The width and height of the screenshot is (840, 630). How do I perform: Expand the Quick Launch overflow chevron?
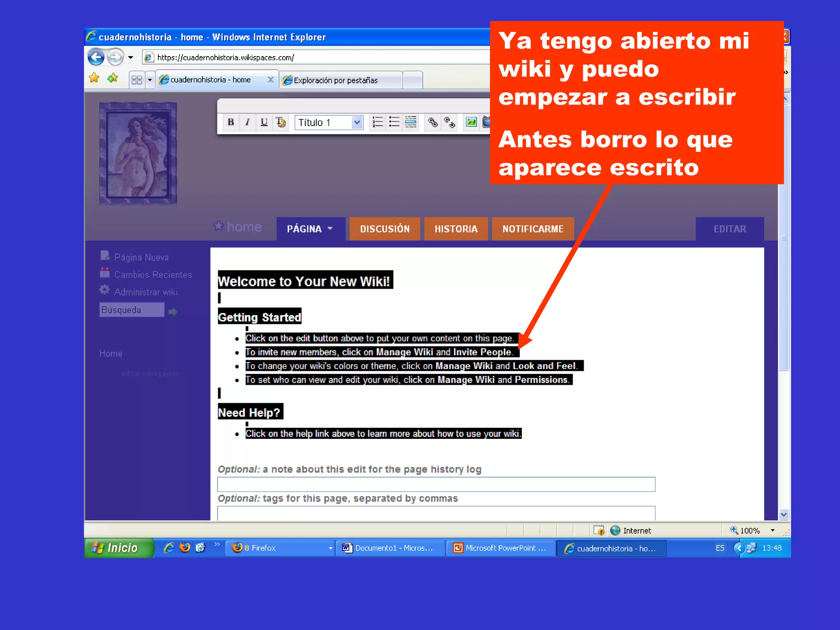(x=217, y=544)
